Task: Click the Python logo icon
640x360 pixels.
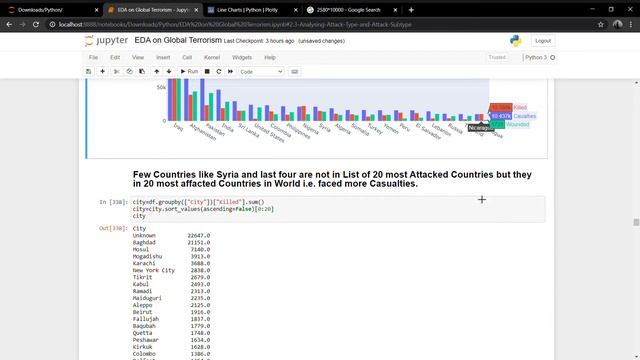Action: (516, 40)
